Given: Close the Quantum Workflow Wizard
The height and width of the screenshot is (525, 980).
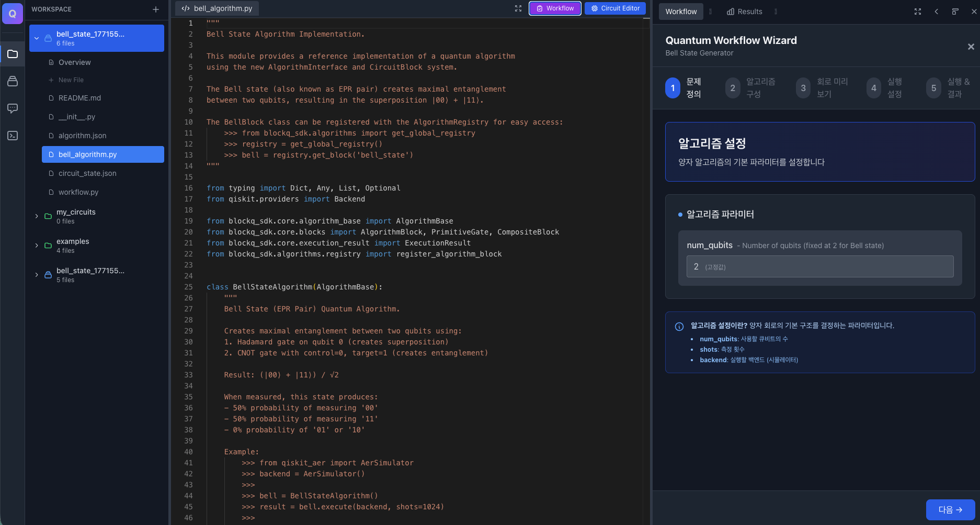Looking at the screenshot, I should 971,47.
